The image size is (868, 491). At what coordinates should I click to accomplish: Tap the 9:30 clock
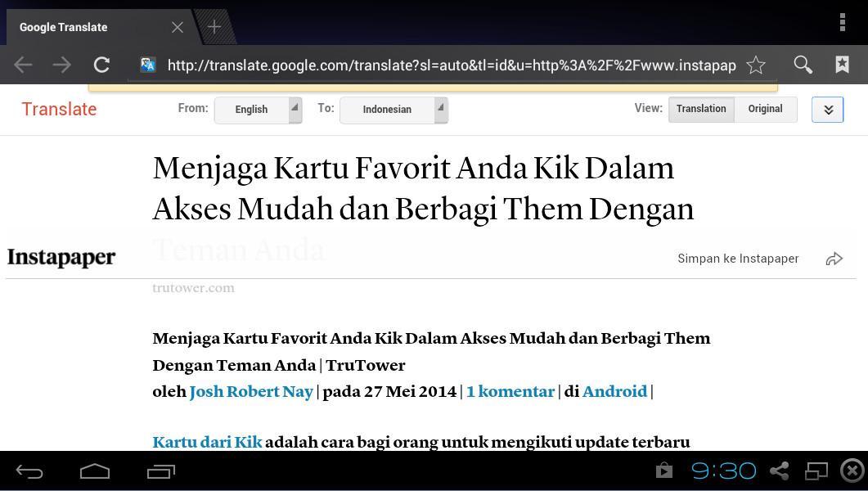[723, 471]
